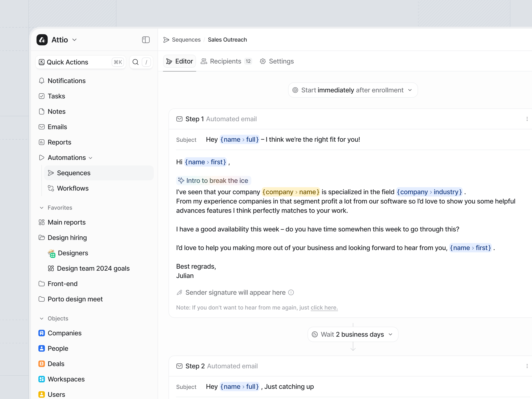Click the Designers emoji icon
This screenshot has height=399, width=532.
coord(51,253)
